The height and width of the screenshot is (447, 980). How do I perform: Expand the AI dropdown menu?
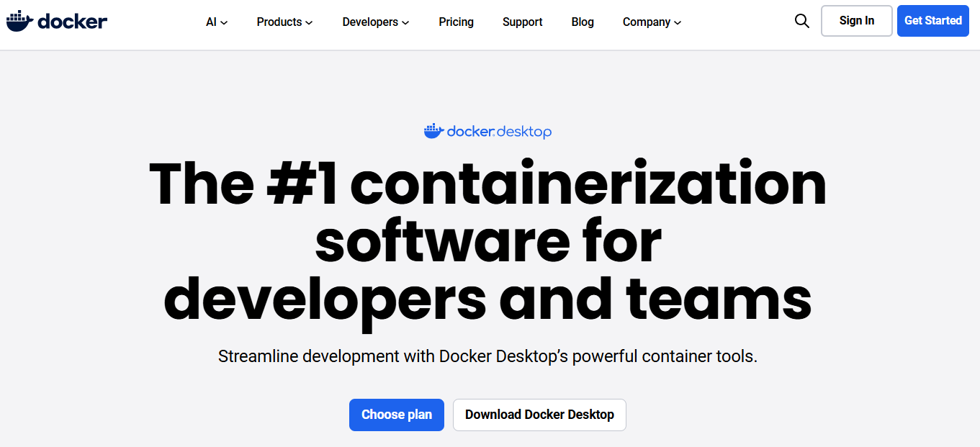pyautogui.click(x=217, y=22)
